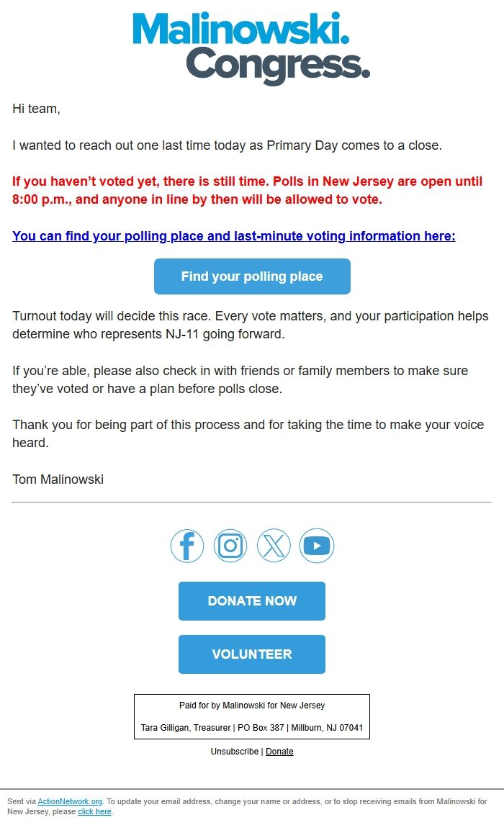Click the X (Twitter) social icon
This screenshot has width=504, height=838.
[274, 545]
